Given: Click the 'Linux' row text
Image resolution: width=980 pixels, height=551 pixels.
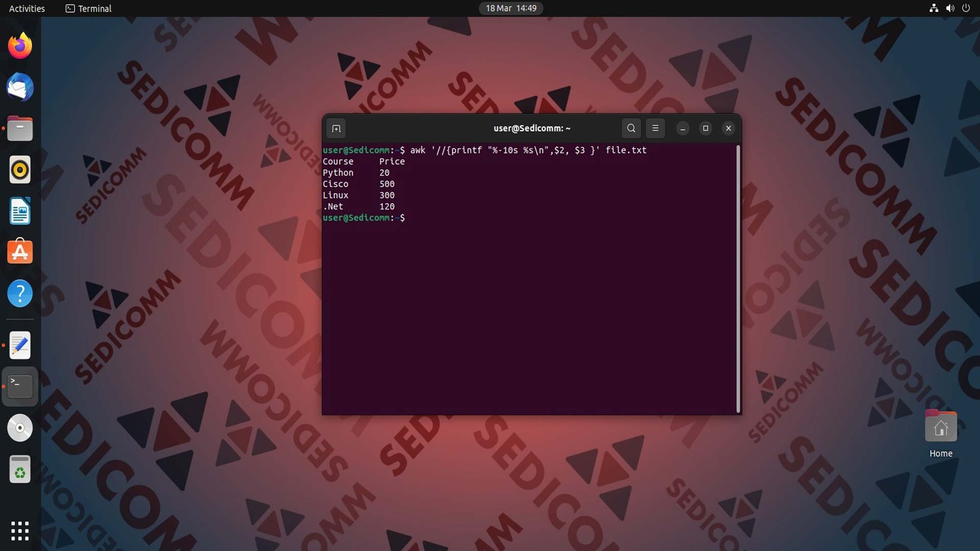Looking at the screenshot, I should [335, 195].
